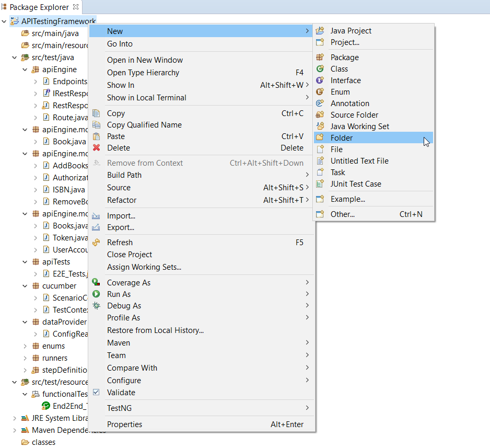Click the Coverage As icon
This screenshot has height=448, width=490.
[x=96, y=282]
